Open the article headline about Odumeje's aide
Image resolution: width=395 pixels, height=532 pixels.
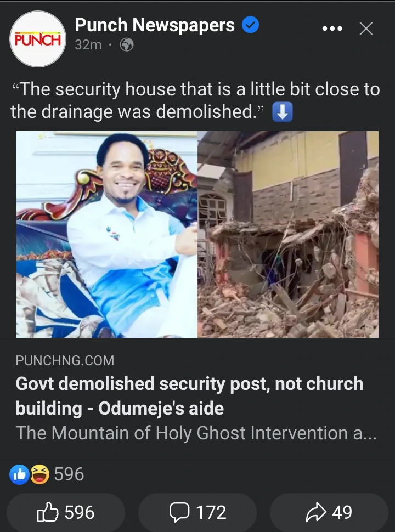pyautogui.click(x=189, y=395)
